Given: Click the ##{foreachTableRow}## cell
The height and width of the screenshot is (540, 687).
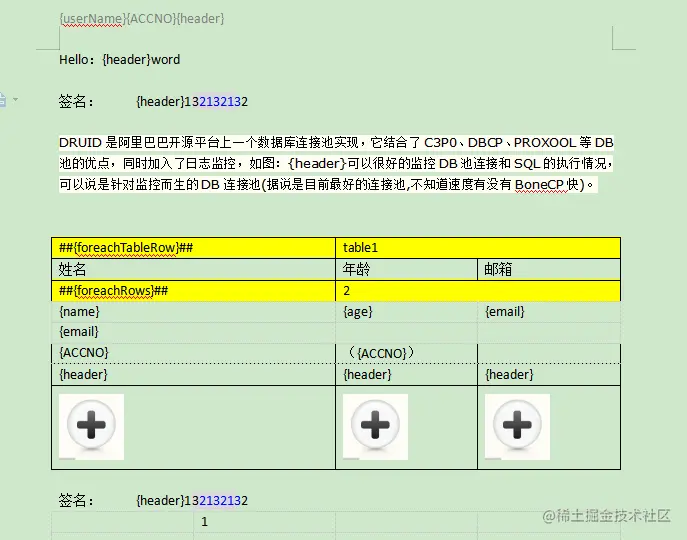Looking at the screenshot, I should 193,248.
